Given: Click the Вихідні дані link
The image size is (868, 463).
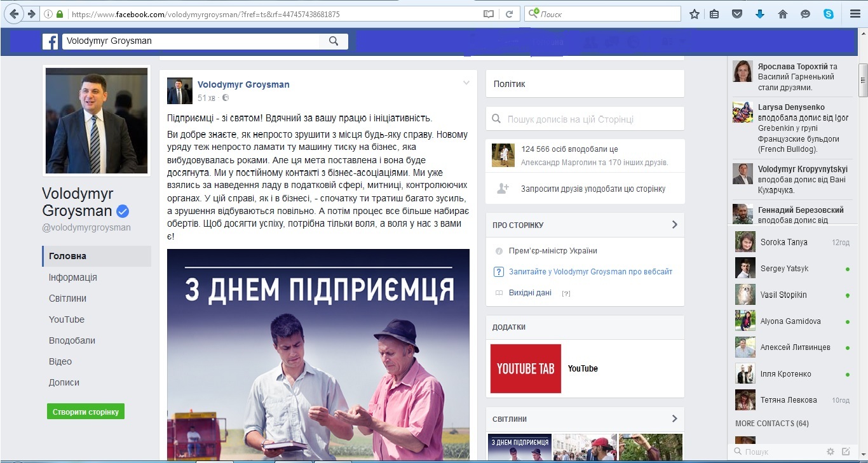Looking at the screenshot, I should (530, 293).
